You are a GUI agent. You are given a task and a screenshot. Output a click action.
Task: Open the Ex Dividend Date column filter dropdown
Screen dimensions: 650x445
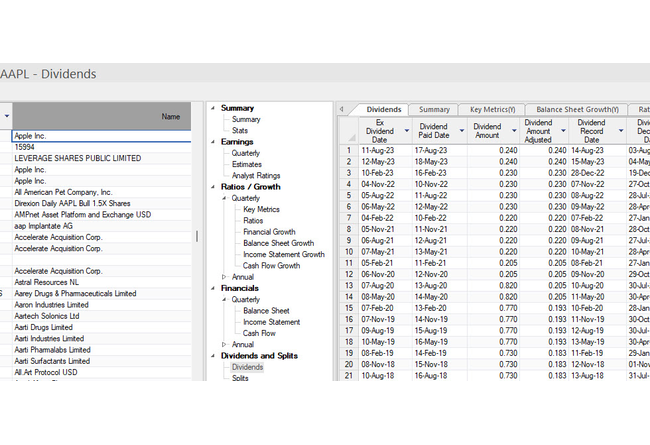coord(407,131)
